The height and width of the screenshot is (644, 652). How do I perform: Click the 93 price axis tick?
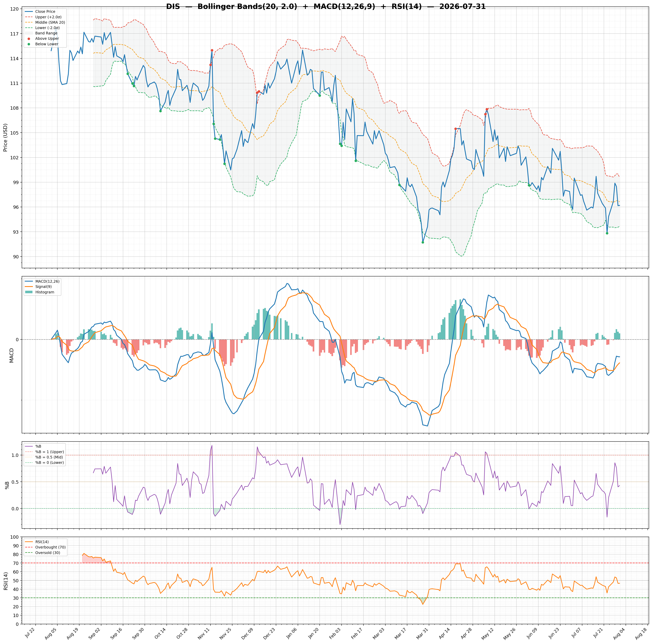[x=15, y=232]
